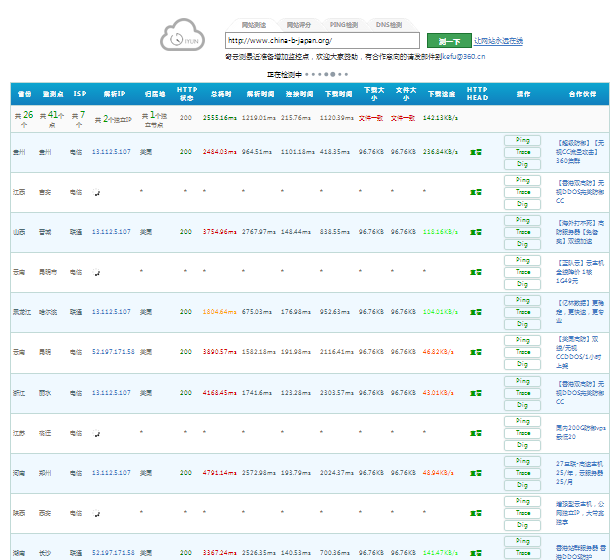
Task: Click IP 13.112.5.107 in the 2484.03ms row
Action: point(111,152)
